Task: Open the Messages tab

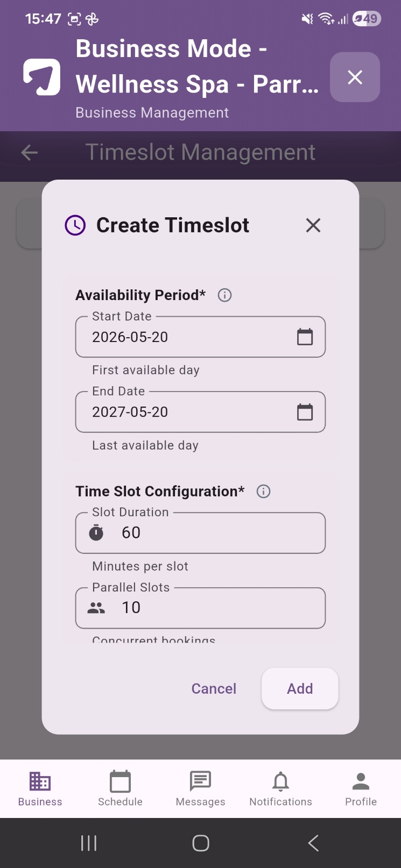Action: point(200,788)
